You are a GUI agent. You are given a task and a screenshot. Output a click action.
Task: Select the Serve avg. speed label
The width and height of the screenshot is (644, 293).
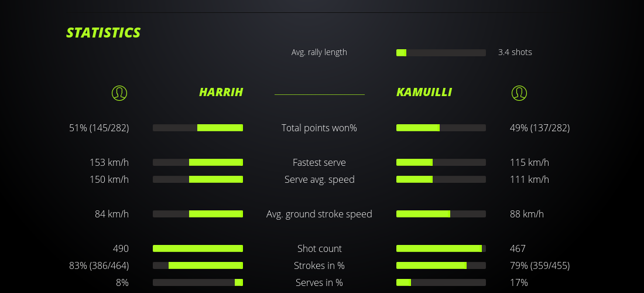click(x=319, y=179)
